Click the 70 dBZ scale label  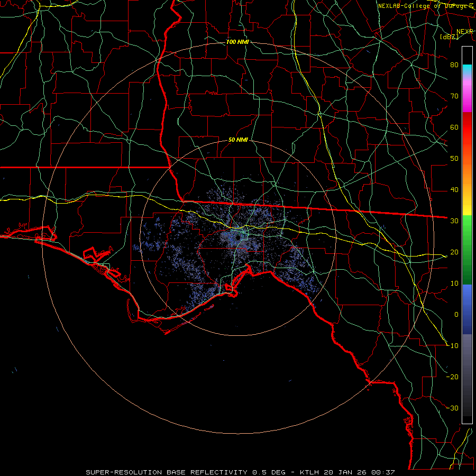point(454,96)
